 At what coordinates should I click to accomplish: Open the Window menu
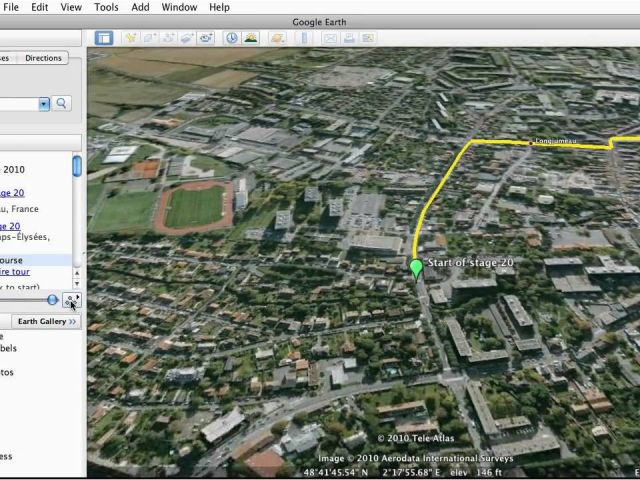[179, 7]
